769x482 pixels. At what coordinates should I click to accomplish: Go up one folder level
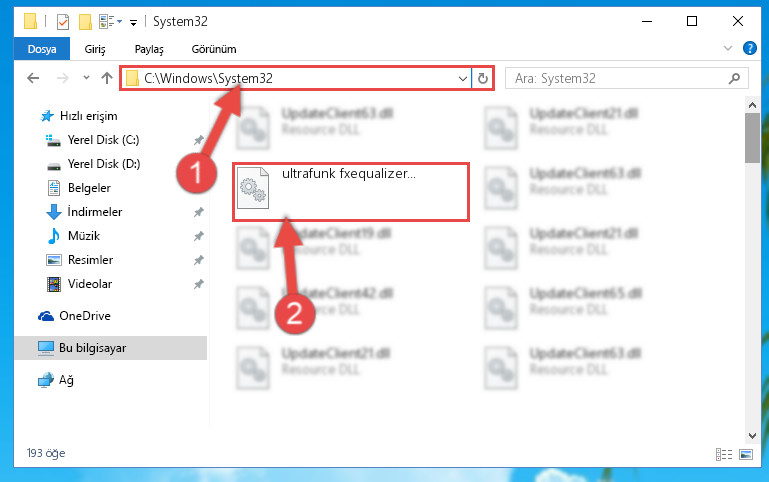click(106, 78)
